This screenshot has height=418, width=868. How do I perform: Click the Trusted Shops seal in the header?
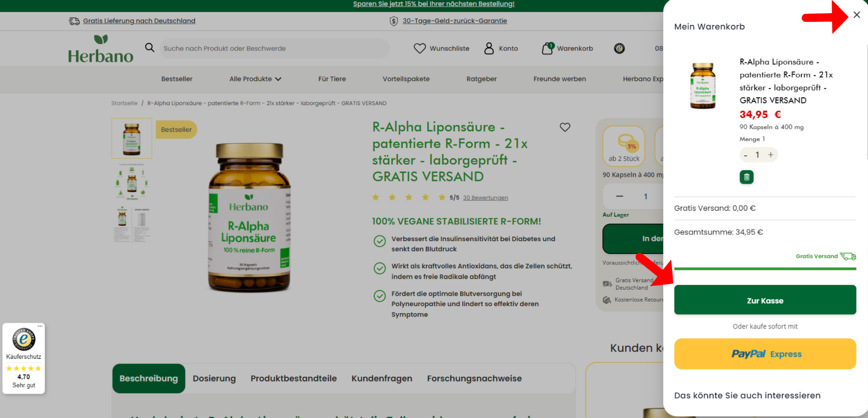pyautogui.click(x=619, y=48)
